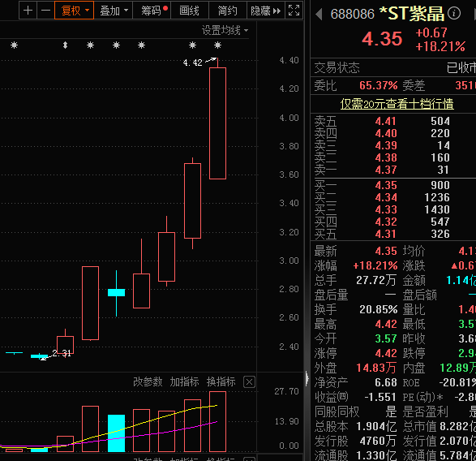The height and width of the screenshot is (461, 476).
Task: Switch to 简约 simple mode
Action: pos(228,11)
